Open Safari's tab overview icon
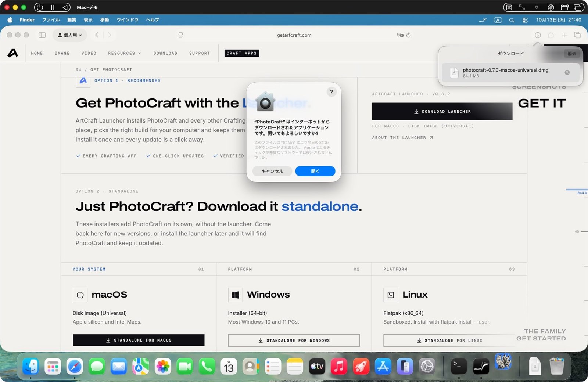The image size is (588, 382). tap(577, 35)
